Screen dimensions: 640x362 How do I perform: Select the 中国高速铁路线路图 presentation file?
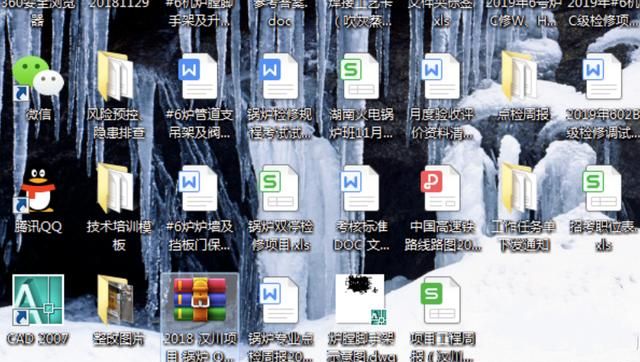[441, 189]
